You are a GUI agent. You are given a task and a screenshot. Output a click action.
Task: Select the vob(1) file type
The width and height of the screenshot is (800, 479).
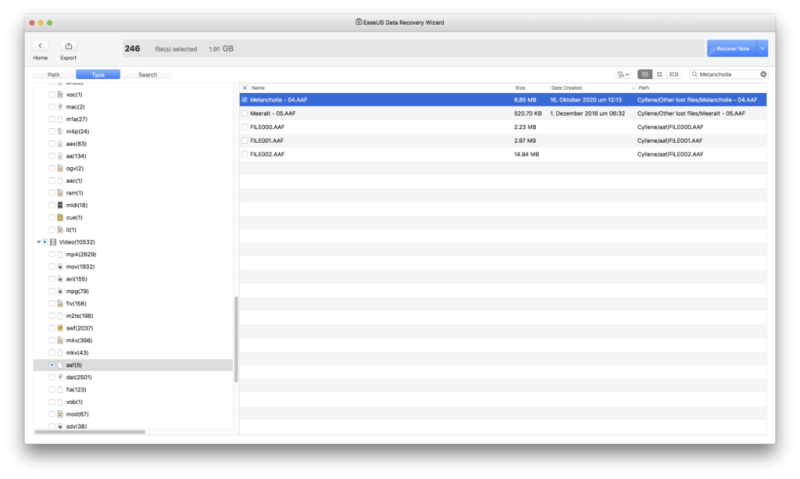coord(74,402)
